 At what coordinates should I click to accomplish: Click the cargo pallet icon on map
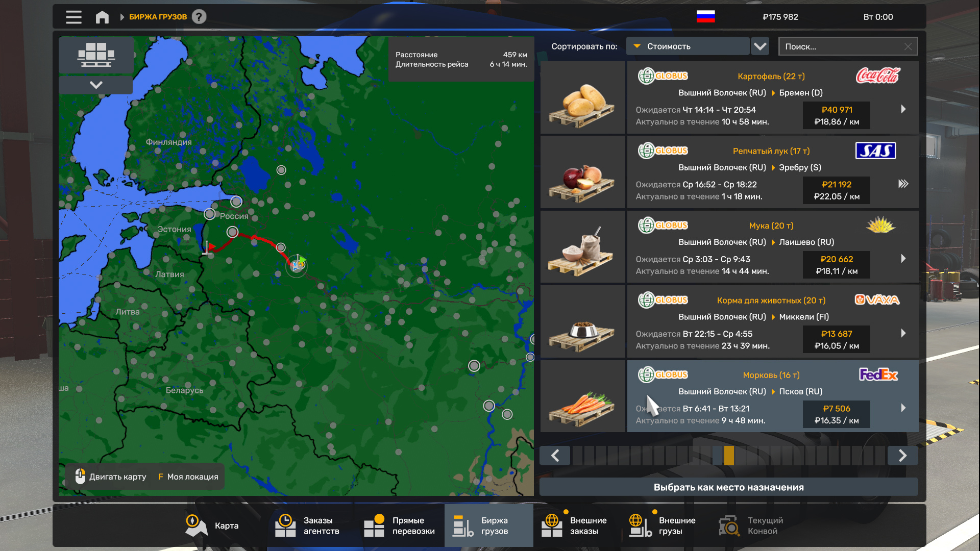[x=96, y=55]
